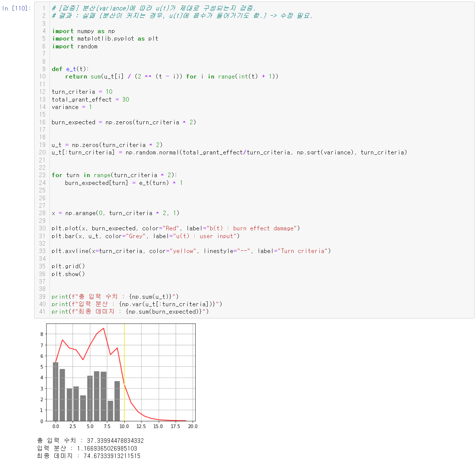This screenshot has height=461, width=476.
Task: Click the 'turn_criteria = 10' line
Action: (x=82, y=92)
